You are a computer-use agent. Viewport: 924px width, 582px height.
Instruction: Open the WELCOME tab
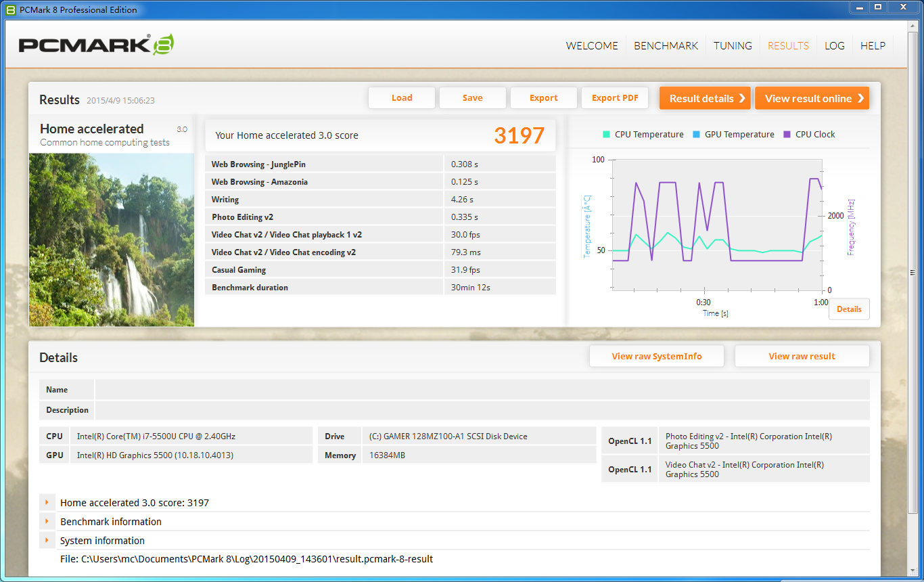click(592, 45)
